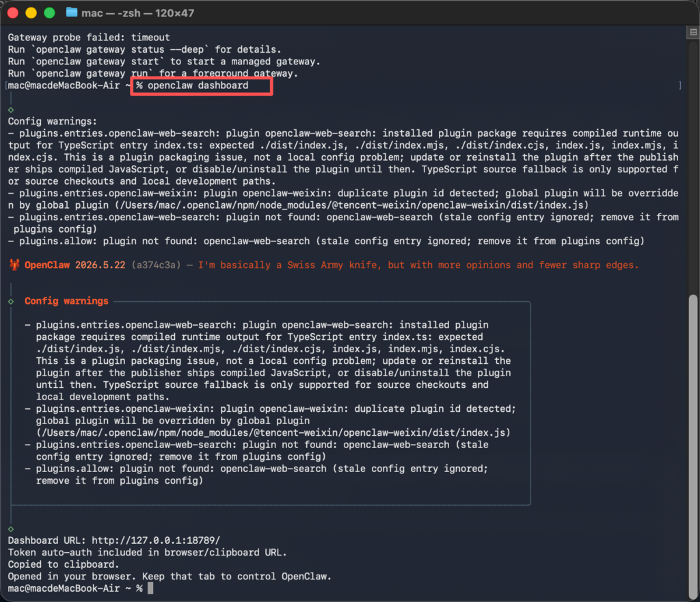Image resolution: width=700 pixels, height=602 pixels.
Task: Click the green diamond beside orange Config warnings
Action: point(11,302)
